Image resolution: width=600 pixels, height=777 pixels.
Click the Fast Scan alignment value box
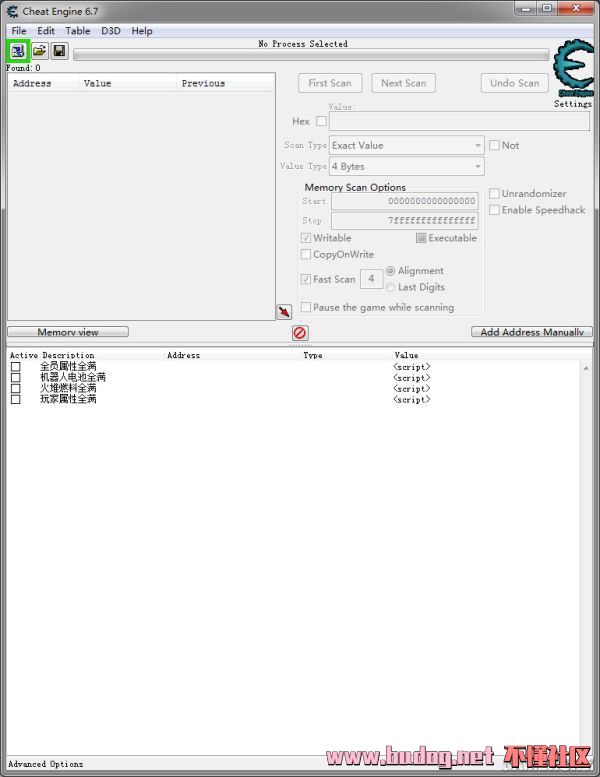(x=371, y=278)
